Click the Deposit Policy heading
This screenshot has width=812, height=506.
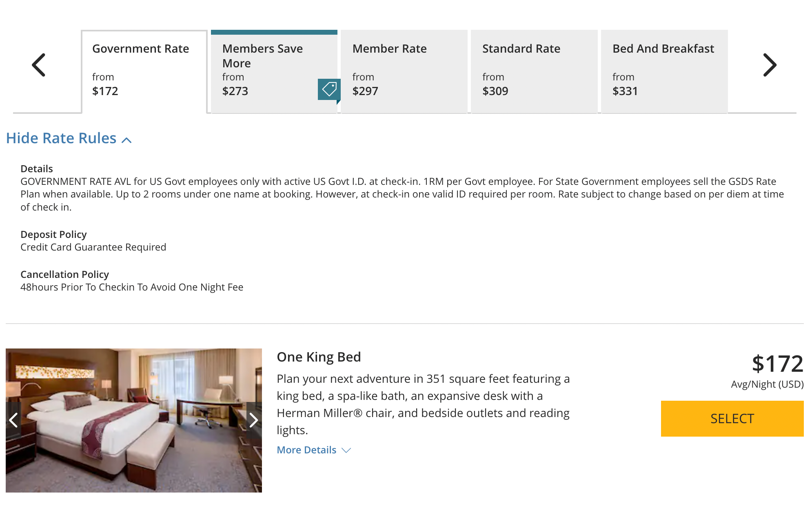tap(53, 234)
